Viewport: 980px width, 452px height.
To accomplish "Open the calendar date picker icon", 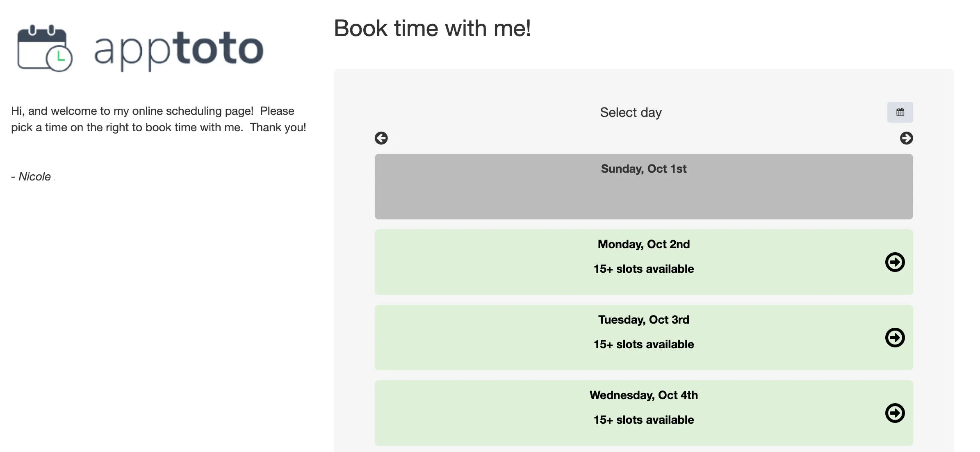I will pyautogui.click(x=900, y=112).
